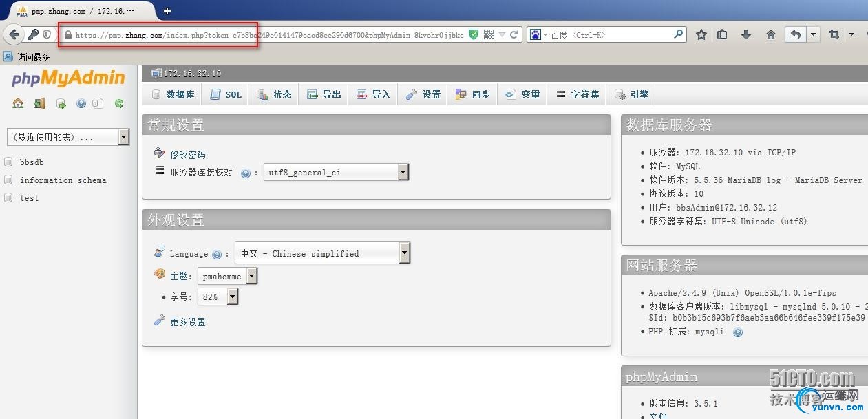868x419 pixels.
Task: Open the 字号 82% font size dropdown
Action: [218, 297]
